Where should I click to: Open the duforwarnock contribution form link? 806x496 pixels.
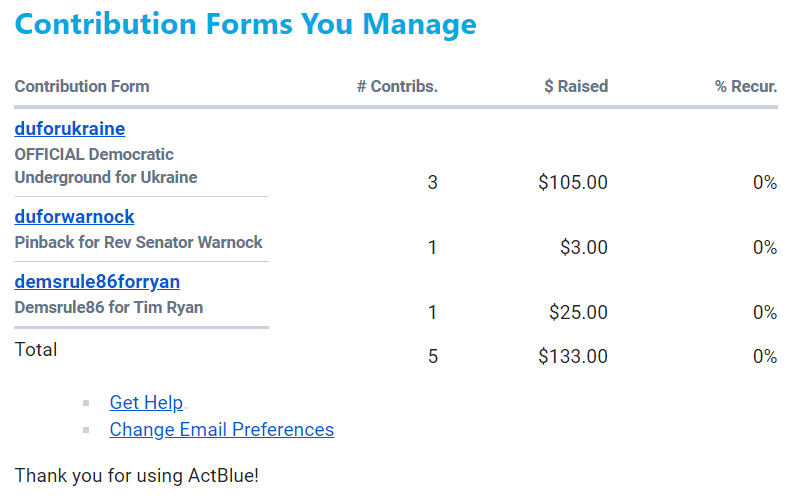74,217
